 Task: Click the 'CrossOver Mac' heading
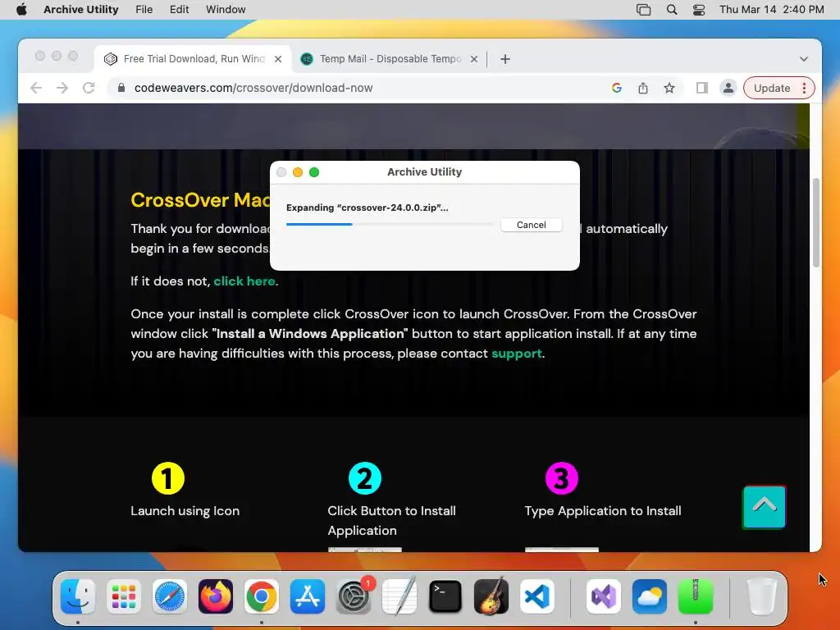(200, 200)
